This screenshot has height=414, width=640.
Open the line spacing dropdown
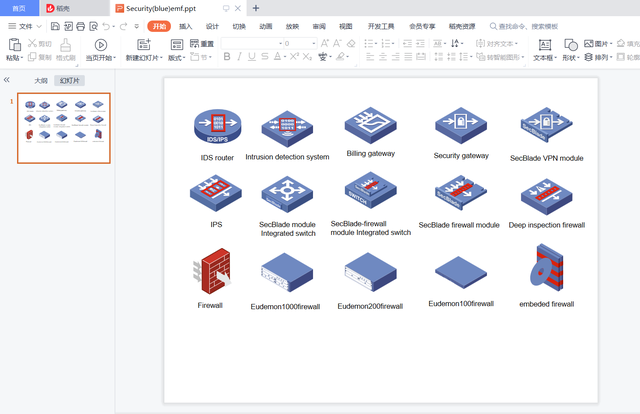coord(472,57)
